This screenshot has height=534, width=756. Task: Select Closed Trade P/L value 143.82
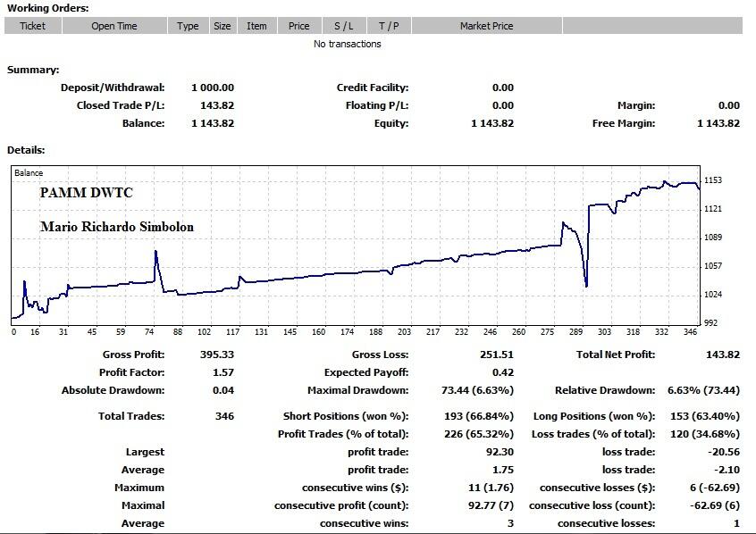tap(217, 105)
